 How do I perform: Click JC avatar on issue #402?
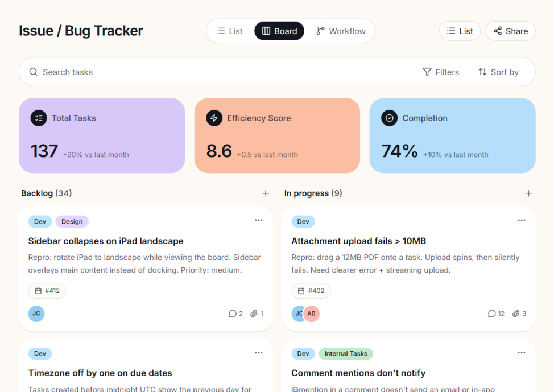point(297,314)
